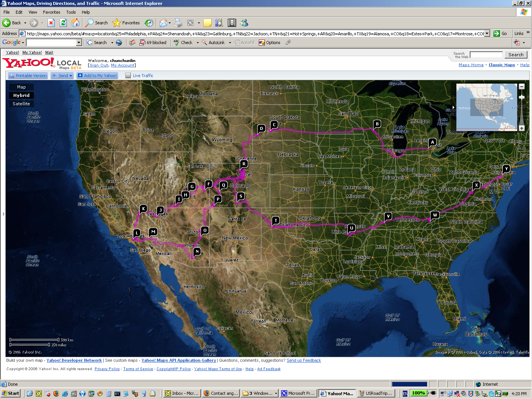Open the Research books icon
The height and width of the screenshot is (399, 532).
pos(219,23)
